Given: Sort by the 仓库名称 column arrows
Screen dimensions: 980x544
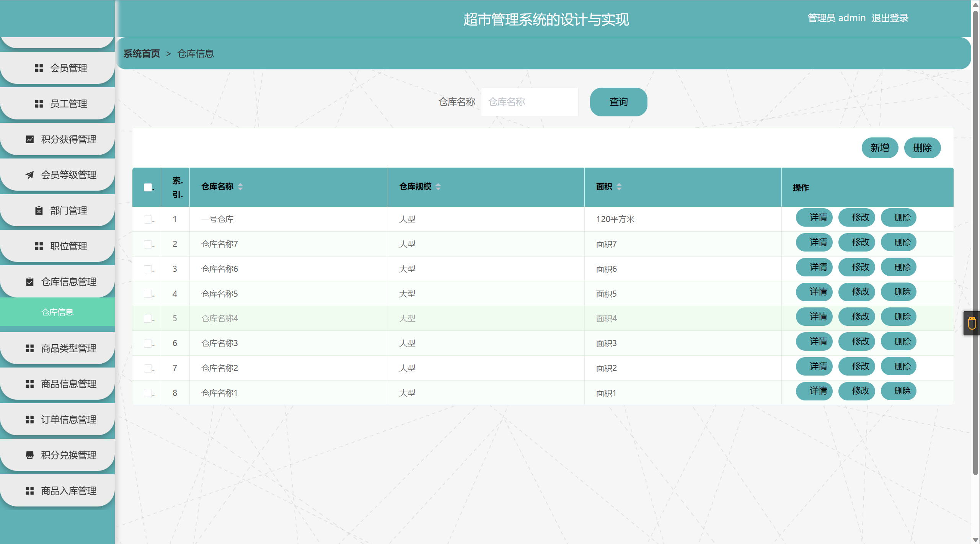Looking at the screenshot, I should tap(240, 186).
